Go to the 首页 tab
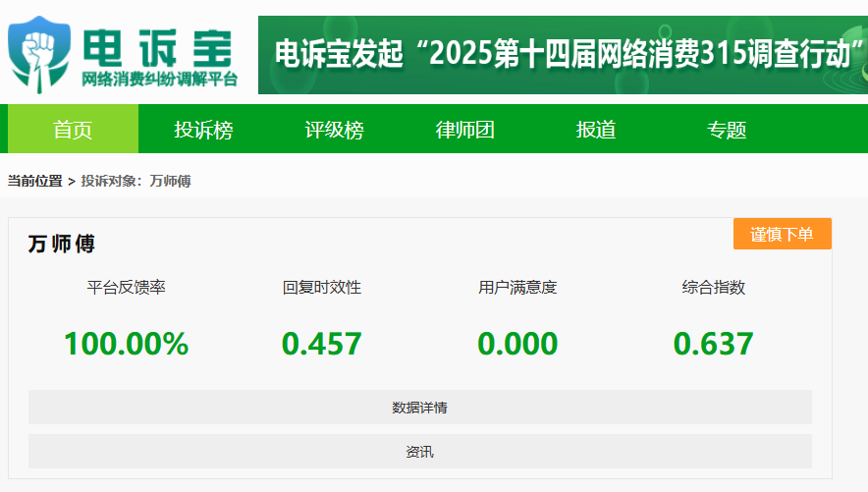This screenshot has height=492, width=868. pyautogui.click(x=73, y=129)
